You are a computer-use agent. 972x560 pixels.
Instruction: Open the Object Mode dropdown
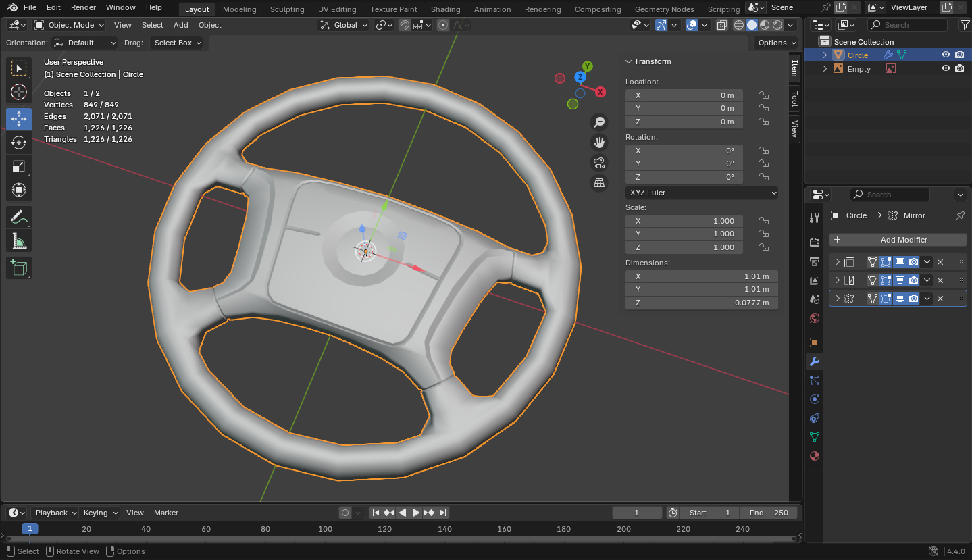click(x=70, y=25)
